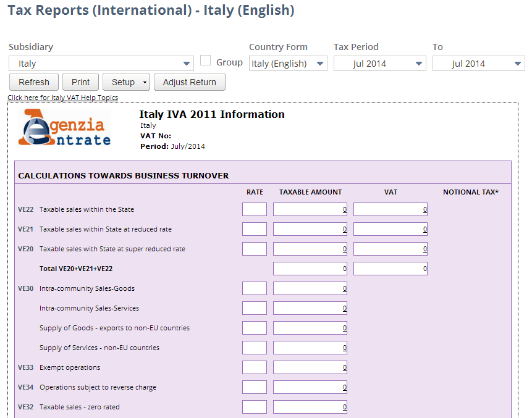Select the 'VAT No:' label
532x418 pixels.
click(x=156, y=136)
